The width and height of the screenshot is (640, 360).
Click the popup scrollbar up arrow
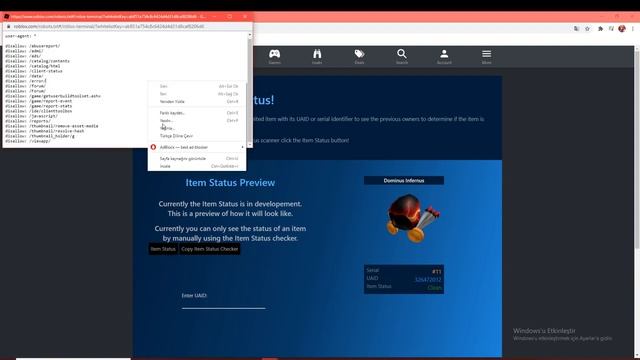tap(250, 35)
